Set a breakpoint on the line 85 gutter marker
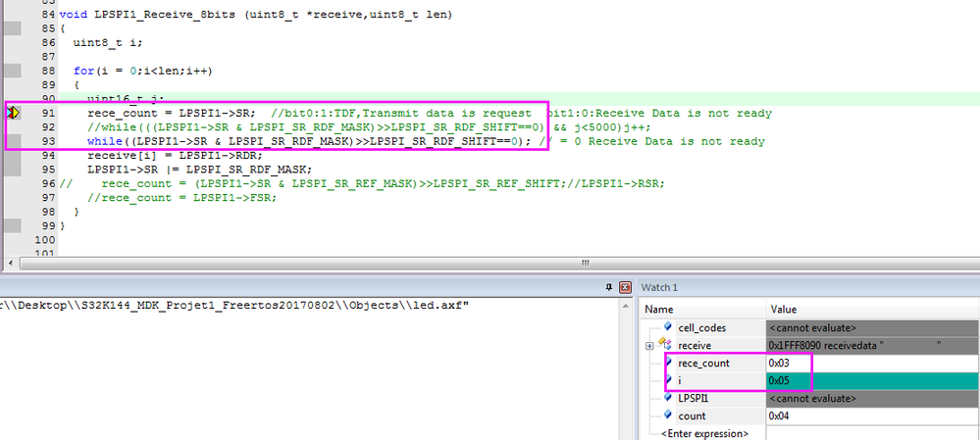980x440 pixels. (x=13, y=28)
